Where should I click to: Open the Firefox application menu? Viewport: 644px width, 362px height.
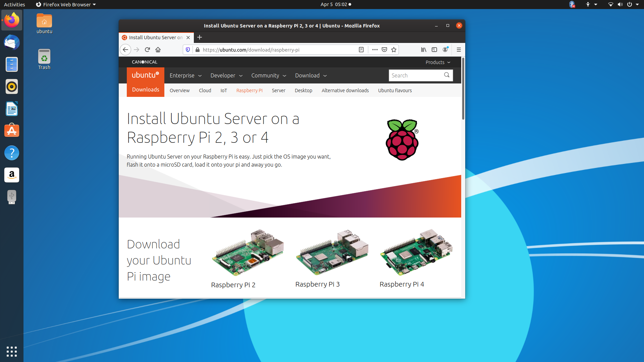click(459, 50)
